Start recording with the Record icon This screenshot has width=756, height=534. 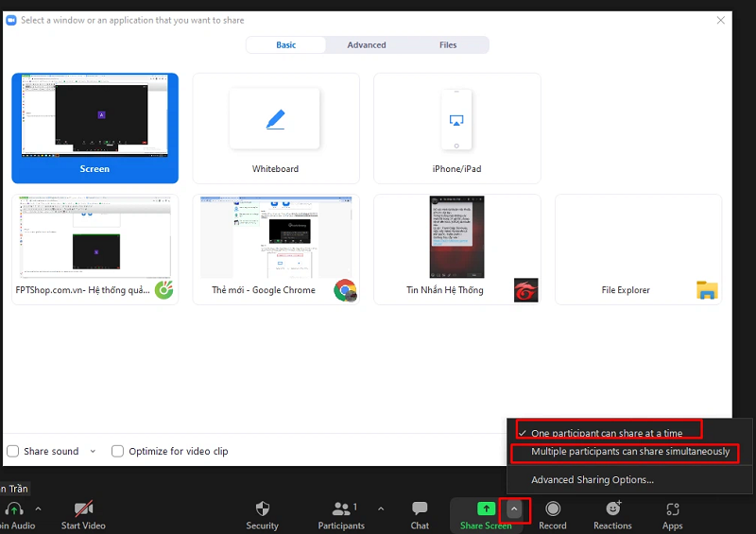pos(553,509)
